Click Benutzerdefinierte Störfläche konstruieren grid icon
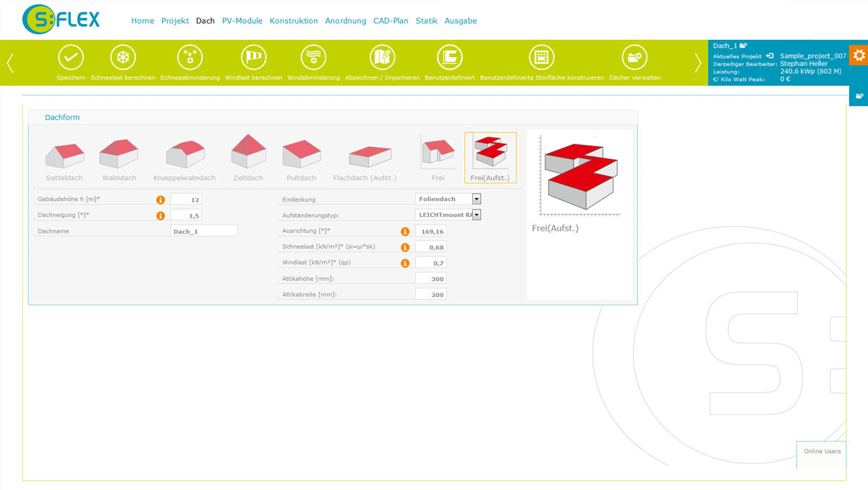 541,57
